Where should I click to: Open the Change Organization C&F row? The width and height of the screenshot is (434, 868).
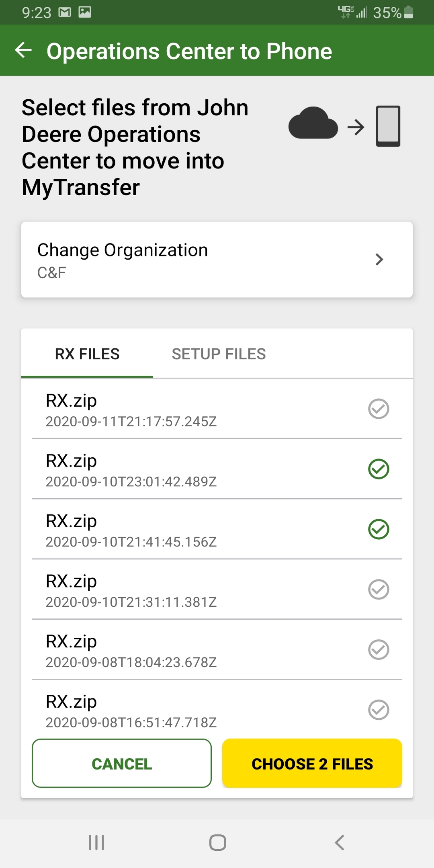pyautogui.click(x=217, y=260)
